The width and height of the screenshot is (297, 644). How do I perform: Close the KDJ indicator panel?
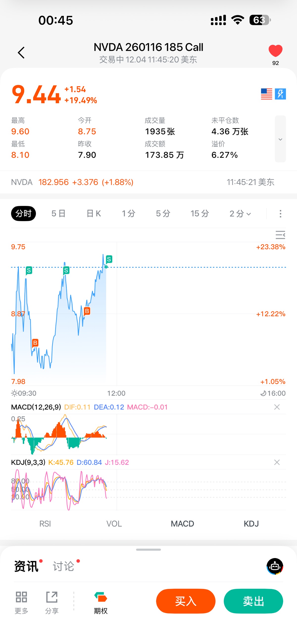[277, 462]
